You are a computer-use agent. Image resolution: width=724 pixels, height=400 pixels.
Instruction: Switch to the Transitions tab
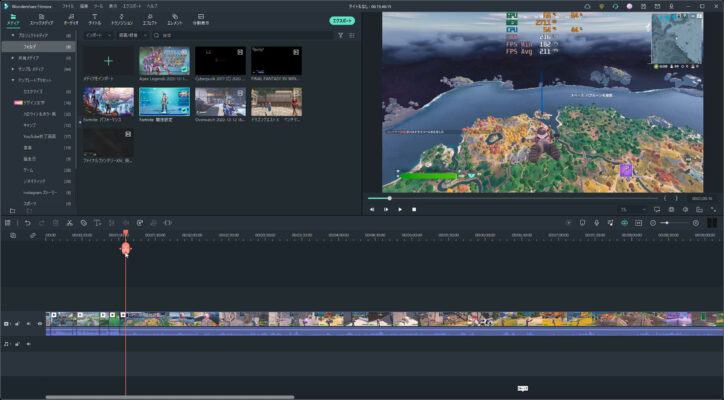point(122,19)
